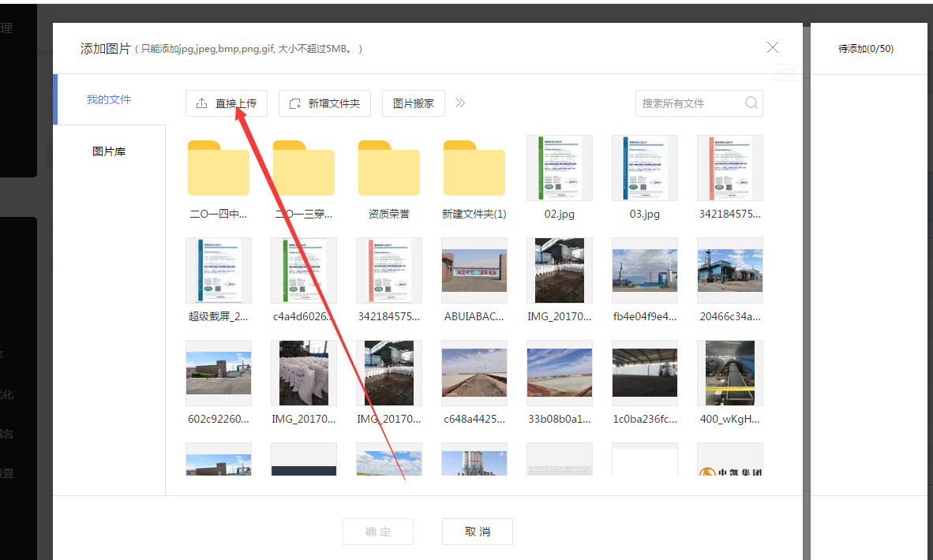Open the 二O一三 folder icon

[x=304, y=168]
